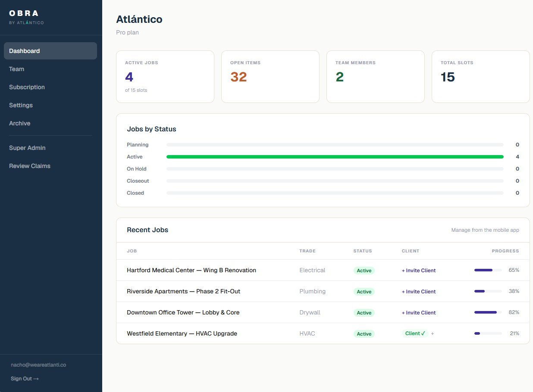The image size is (533, 392).
Task: Open Westfield Elementary — HVAC Upgrade job
Action: pyautogui.click(x=182, y=333)
